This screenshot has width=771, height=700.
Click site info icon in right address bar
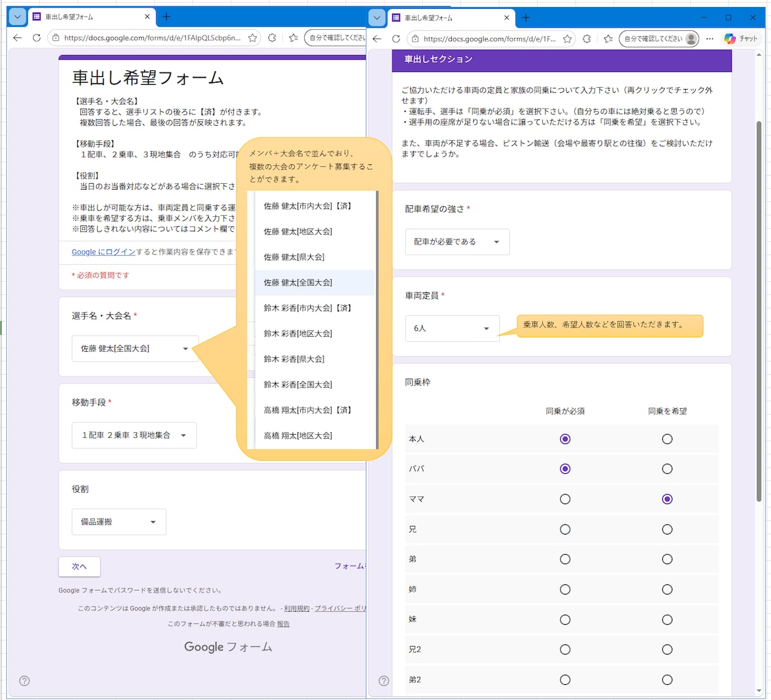415,39
